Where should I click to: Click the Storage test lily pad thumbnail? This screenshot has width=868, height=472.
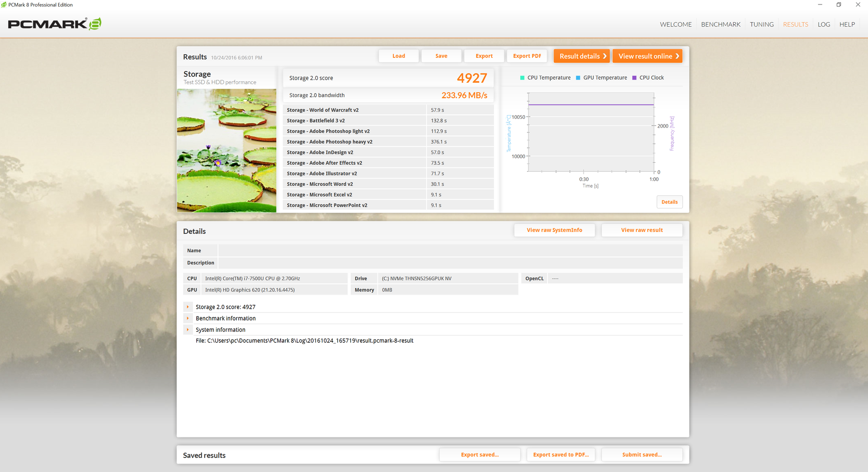coord(226,151)
